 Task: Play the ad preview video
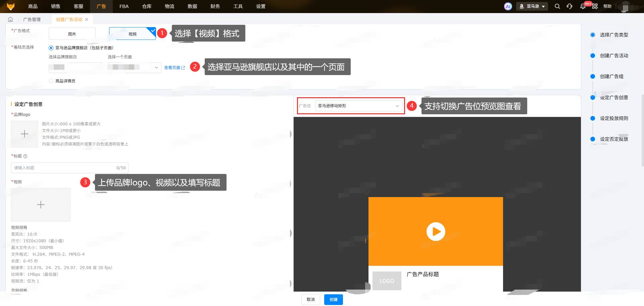(436, 232)
